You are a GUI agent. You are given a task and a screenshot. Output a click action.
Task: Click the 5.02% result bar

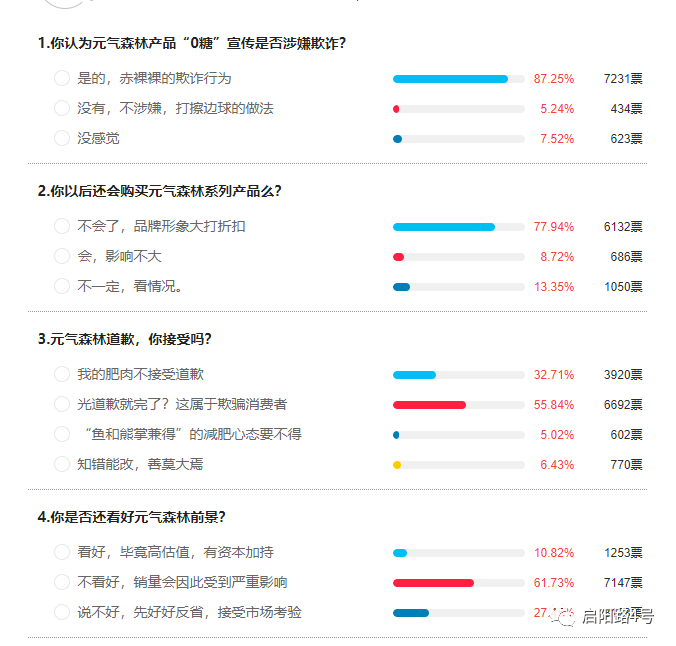click(x=459, y=435)
